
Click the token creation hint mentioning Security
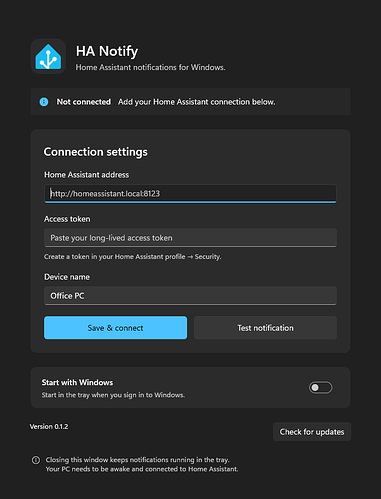click(x=133, y=257)
